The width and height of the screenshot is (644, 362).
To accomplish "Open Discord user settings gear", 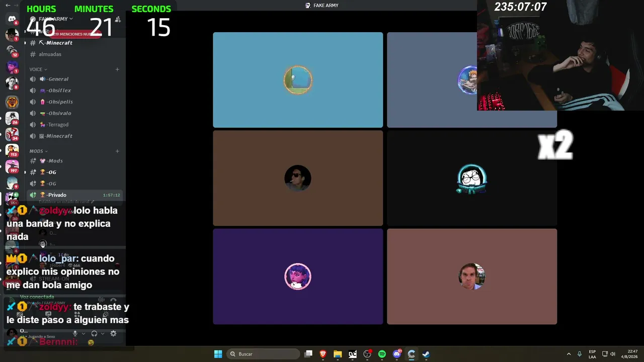I will pyautogui.click(x=113, y=333).
